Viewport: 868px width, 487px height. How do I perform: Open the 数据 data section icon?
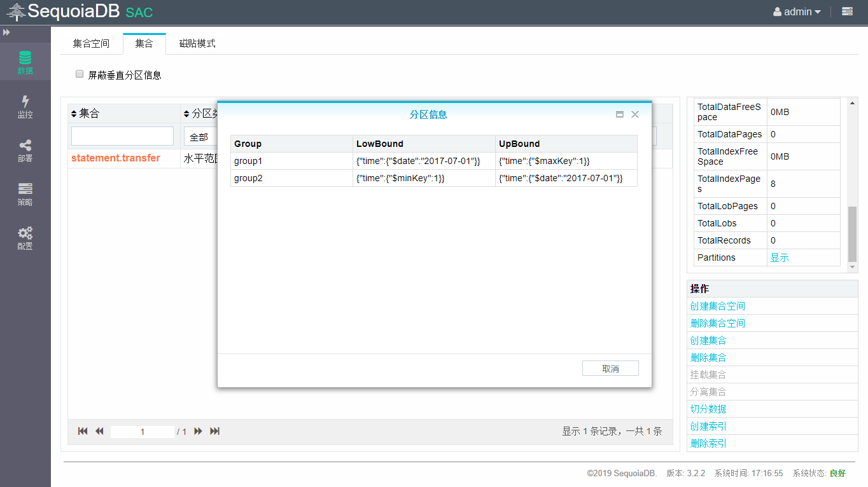(x=25, y=57)
